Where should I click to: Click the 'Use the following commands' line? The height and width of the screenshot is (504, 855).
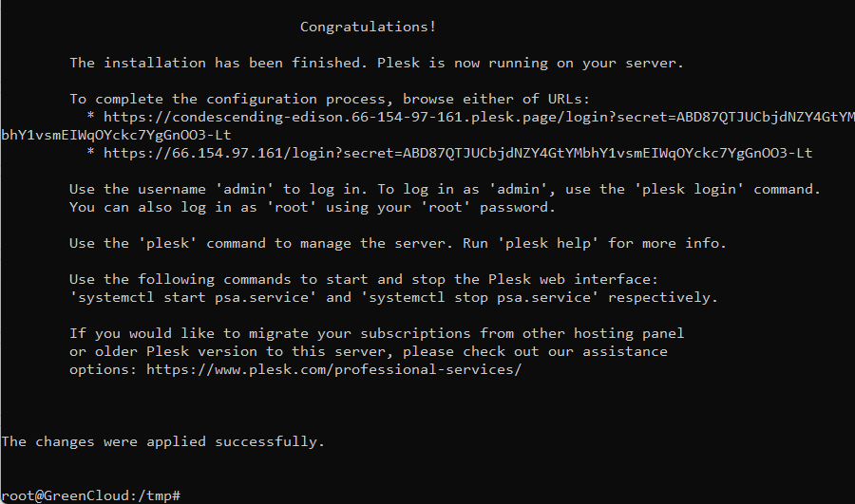pyautogui.click(x=364, y=279)
